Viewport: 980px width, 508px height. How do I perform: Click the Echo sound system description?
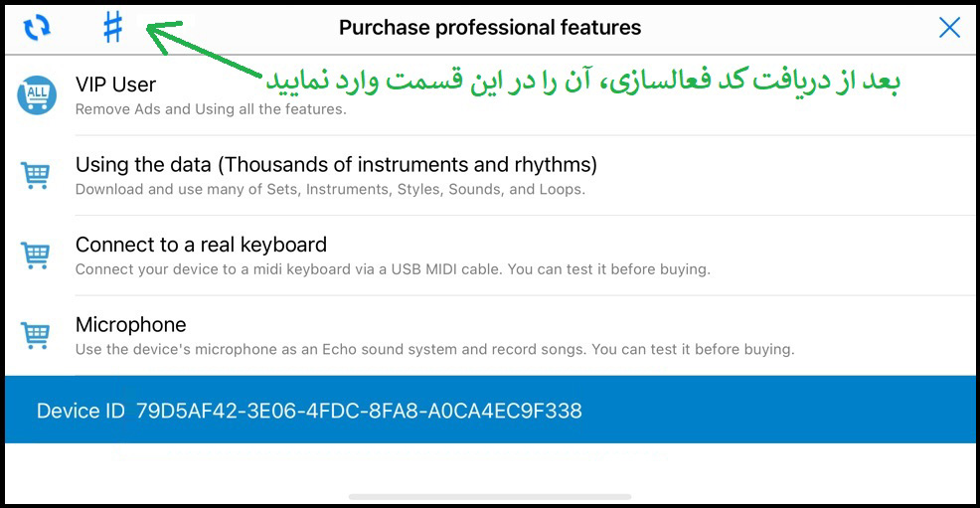click(435, 349)
